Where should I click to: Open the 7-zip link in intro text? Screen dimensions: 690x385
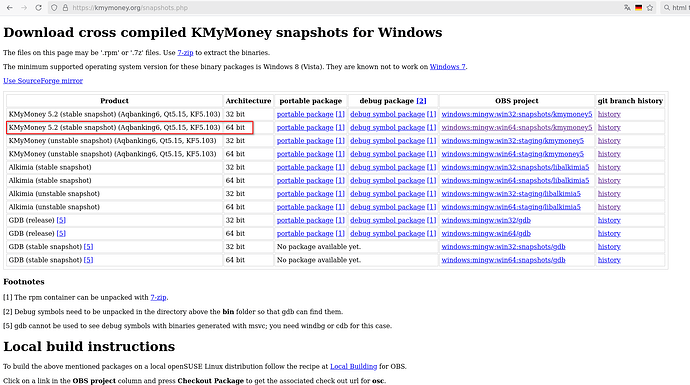[x=185, y=52]
